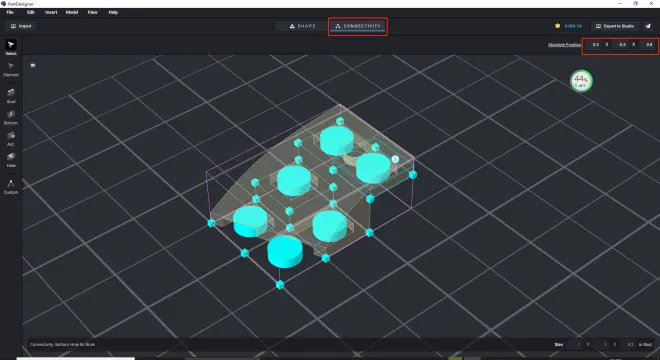Viewport: 660px width, 360px height.
Task: Open the Help menu
Action: 113,12
